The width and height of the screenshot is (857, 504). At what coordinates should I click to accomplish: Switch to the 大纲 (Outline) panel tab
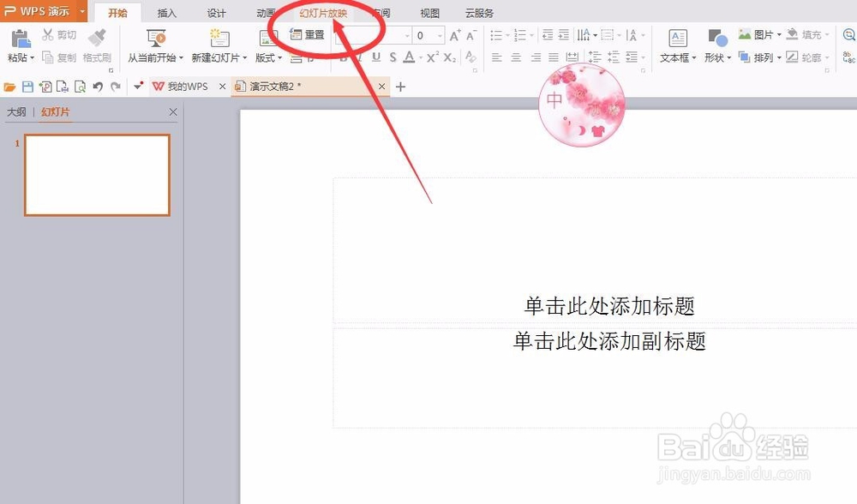tap(15, 111)
